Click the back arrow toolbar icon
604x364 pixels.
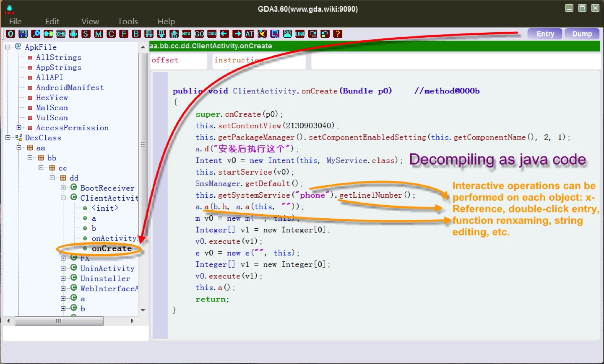(x=224, y=34)
